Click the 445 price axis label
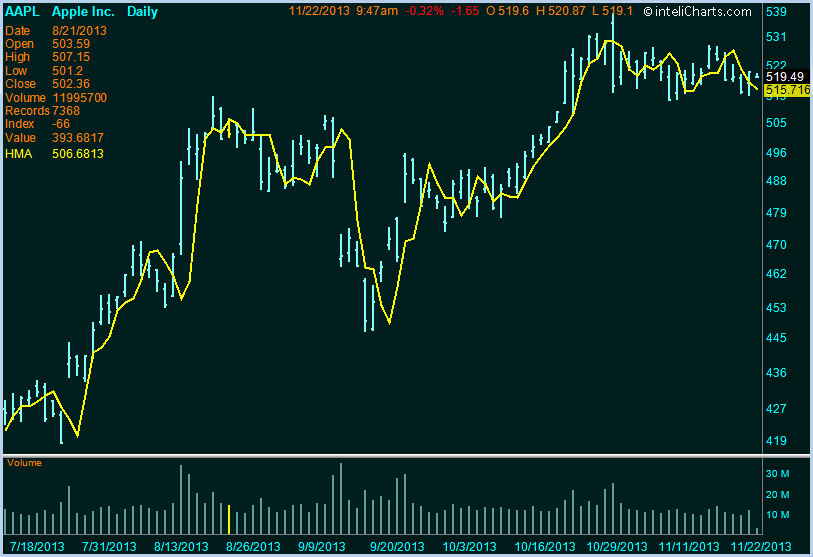 point(776,338)
